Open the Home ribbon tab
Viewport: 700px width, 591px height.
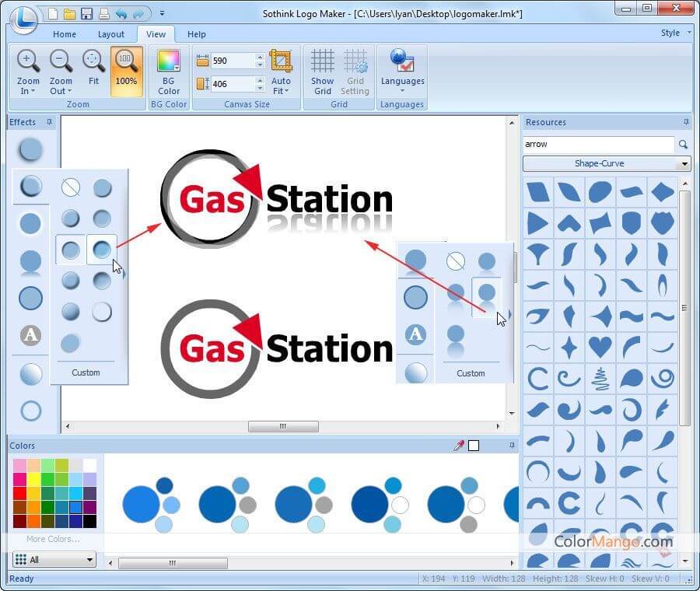point(65,34)
